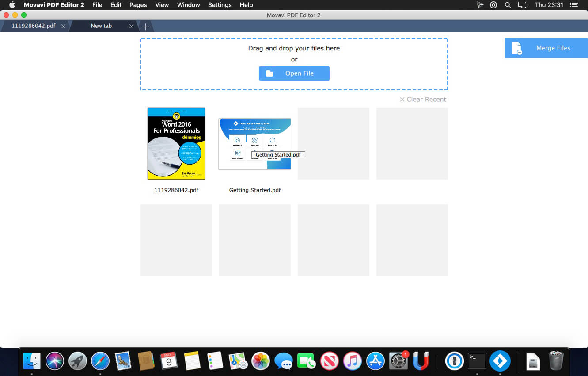The image size is (588, 376).
Task: Click the date and time in menu bar
Action: click(549, 5)
